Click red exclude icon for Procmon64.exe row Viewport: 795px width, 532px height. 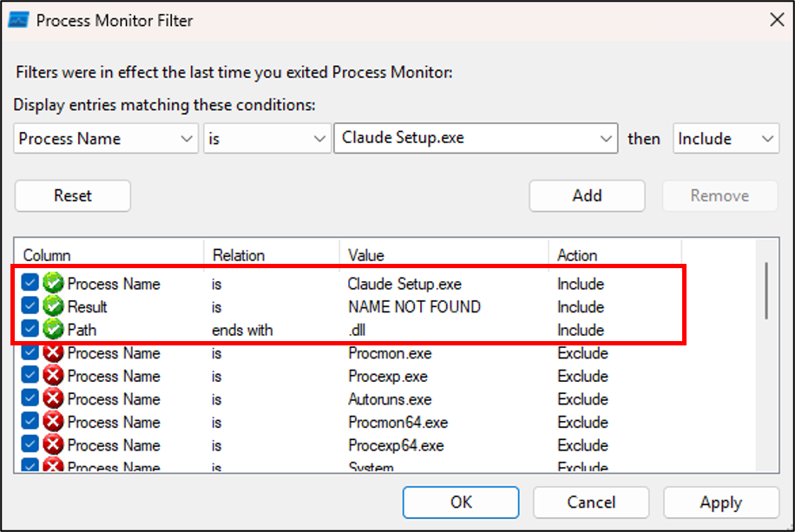[x=53, y=423]
